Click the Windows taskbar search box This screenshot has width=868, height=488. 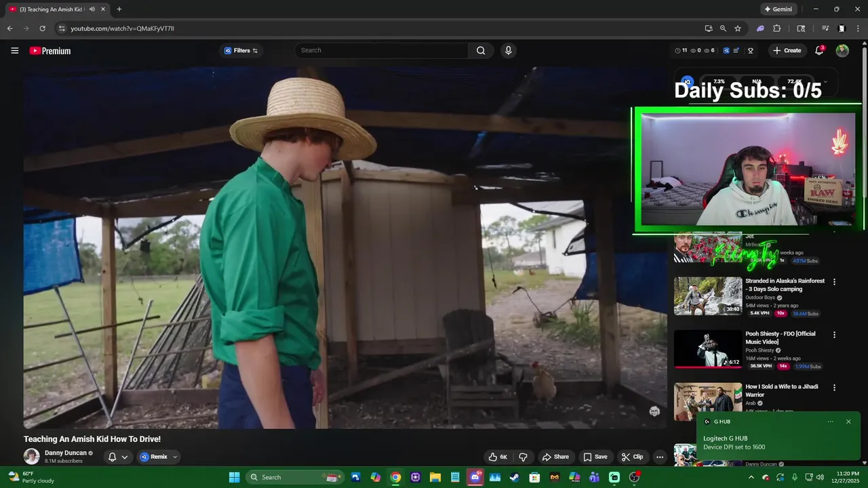(x=294, y=477)
